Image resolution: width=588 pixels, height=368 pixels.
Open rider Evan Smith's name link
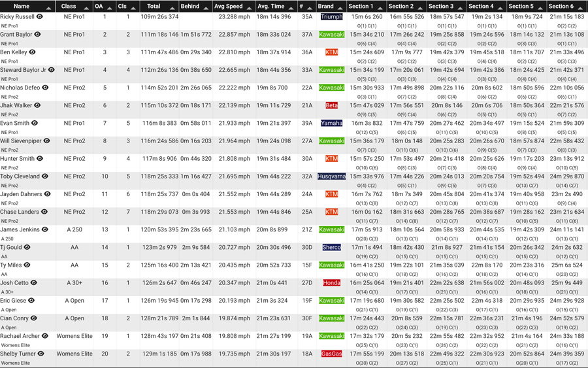14,123
